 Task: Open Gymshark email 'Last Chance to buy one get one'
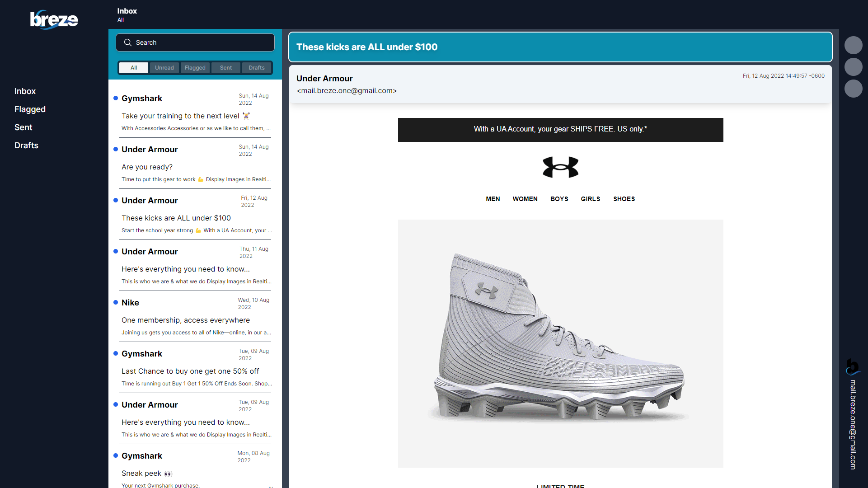(x=195, y=367)
